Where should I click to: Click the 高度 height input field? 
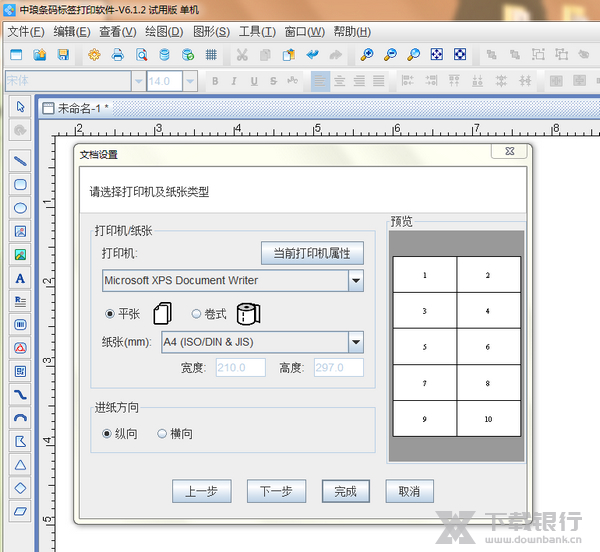[339, 368]
